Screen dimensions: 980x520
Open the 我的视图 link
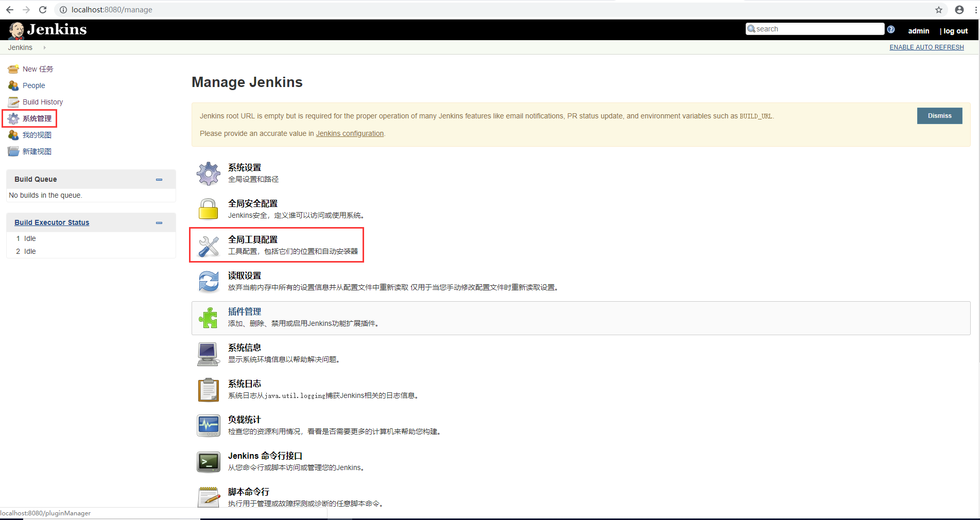[x=37, y=135]
